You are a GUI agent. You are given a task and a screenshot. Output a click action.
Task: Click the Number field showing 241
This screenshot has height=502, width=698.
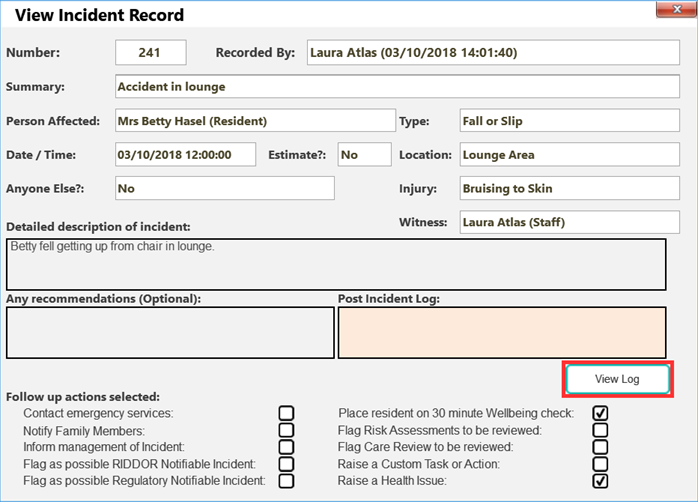[x=151, y=53]
